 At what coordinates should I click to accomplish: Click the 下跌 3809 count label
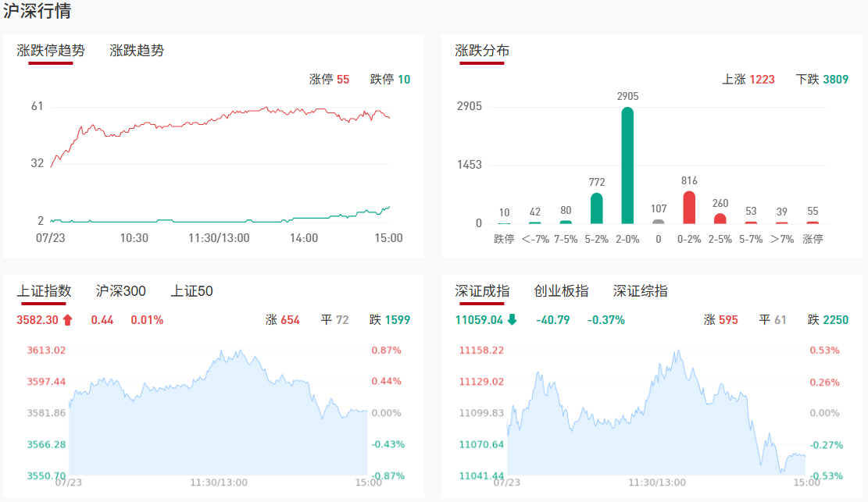pyautogui.click(x=822, y=80)
